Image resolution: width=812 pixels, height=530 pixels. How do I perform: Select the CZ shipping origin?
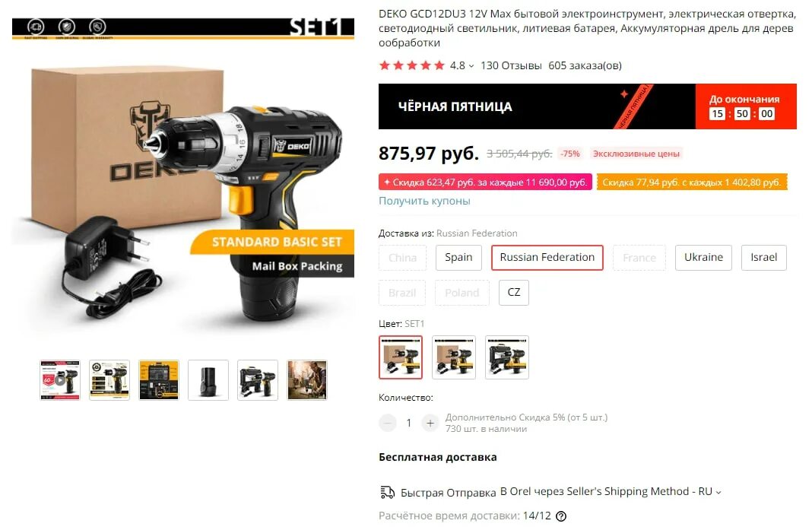[x=514, y=293]
